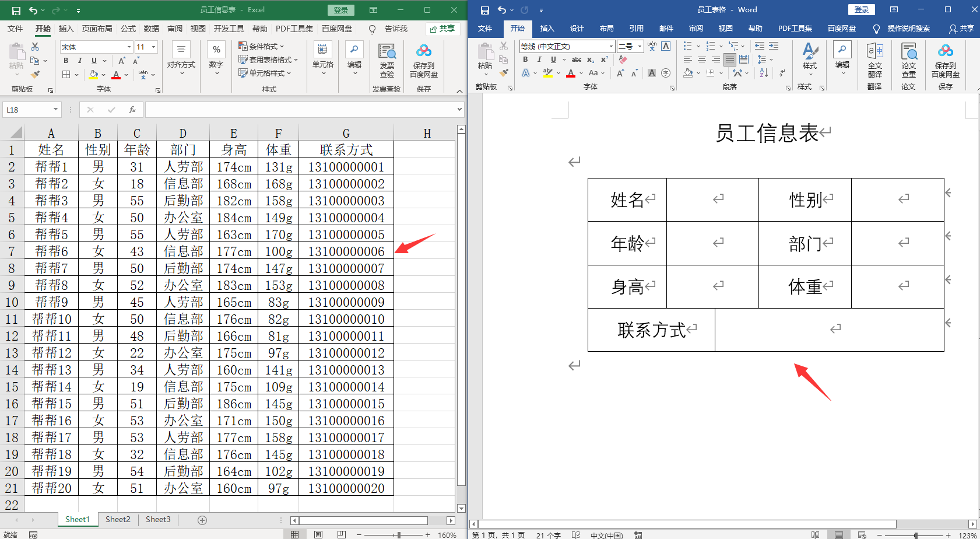This screenshot has height=539, width=980.
Task: Add a new sheet with plus icon
Action: click(202, 520)
